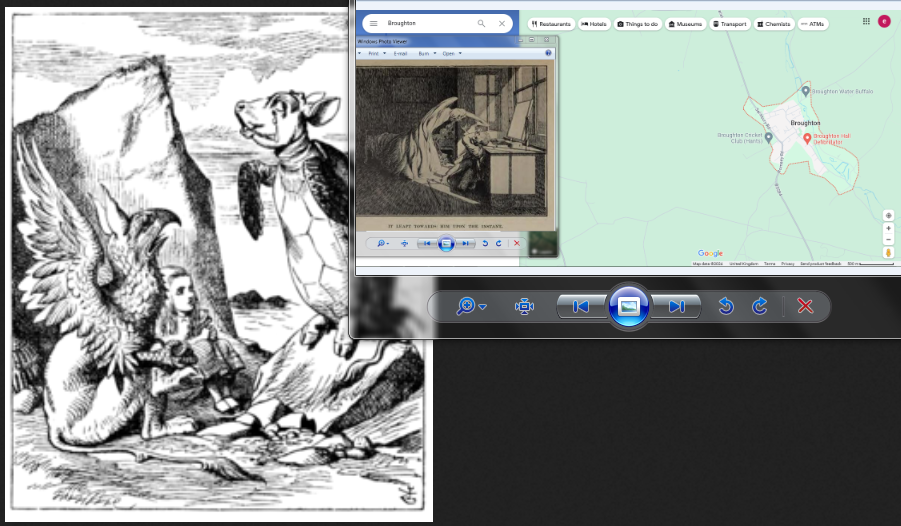The width and height of the screenshot is (901, 526).
Task: Expand the large zoom dropdown arrow
Action: point(483,307)
